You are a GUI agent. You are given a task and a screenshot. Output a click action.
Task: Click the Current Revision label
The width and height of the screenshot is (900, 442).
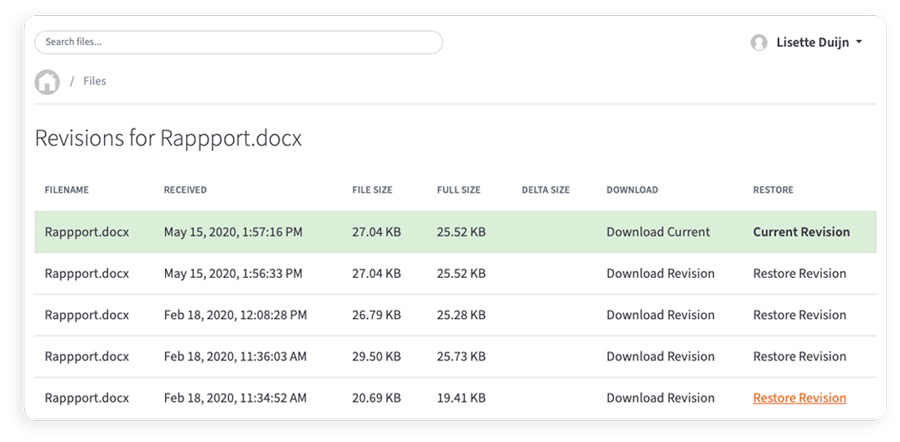(x=801, y=232)
